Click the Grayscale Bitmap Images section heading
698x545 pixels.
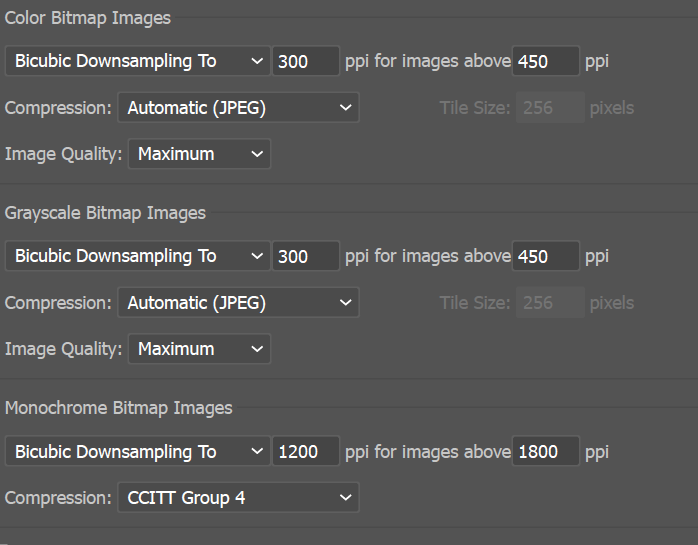105,213
